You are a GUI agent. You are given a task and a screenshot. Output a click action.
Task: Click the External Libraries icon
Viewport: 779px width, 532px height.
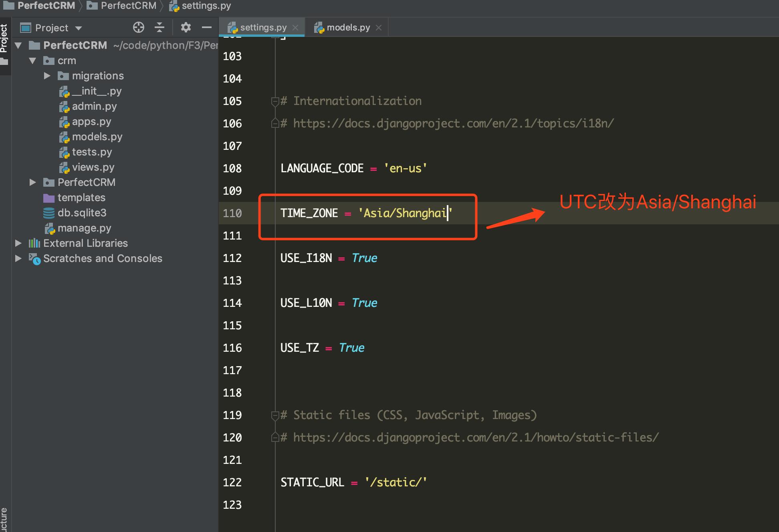(34, 243)
